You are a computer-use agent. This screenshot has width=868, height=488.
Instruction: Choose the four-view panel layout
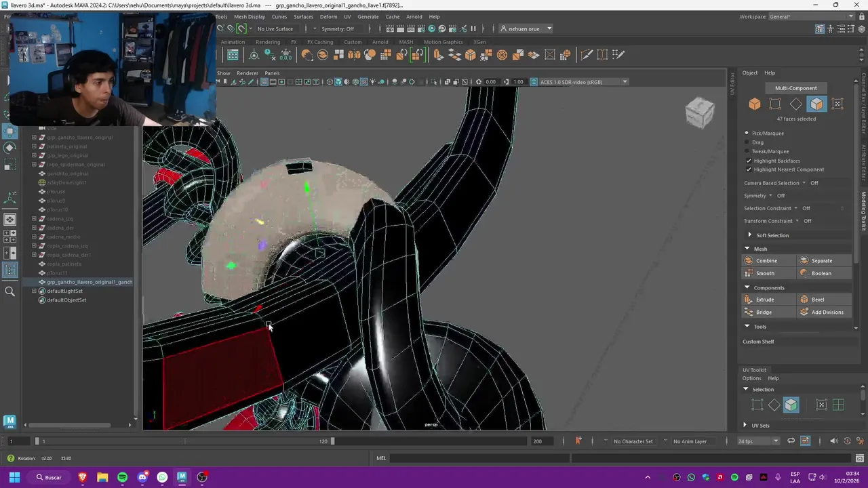(9, 237)
